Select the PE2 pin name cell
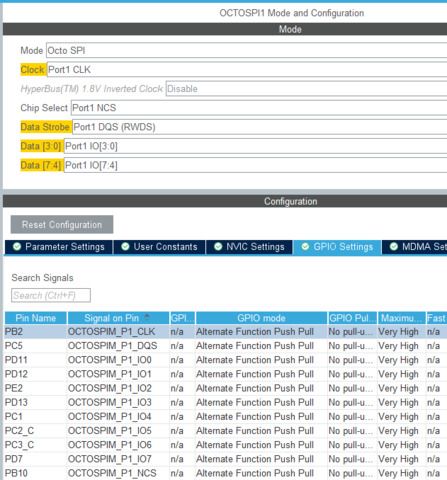This screenshot has height=480, width=447. [35, 388]
